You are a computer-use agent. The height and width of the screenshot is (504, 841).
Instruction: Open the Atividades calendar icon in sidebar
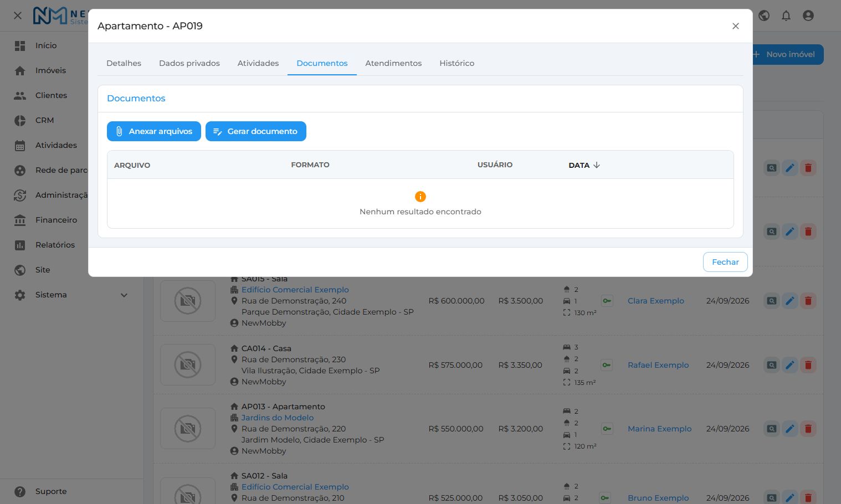click(20, 146)
